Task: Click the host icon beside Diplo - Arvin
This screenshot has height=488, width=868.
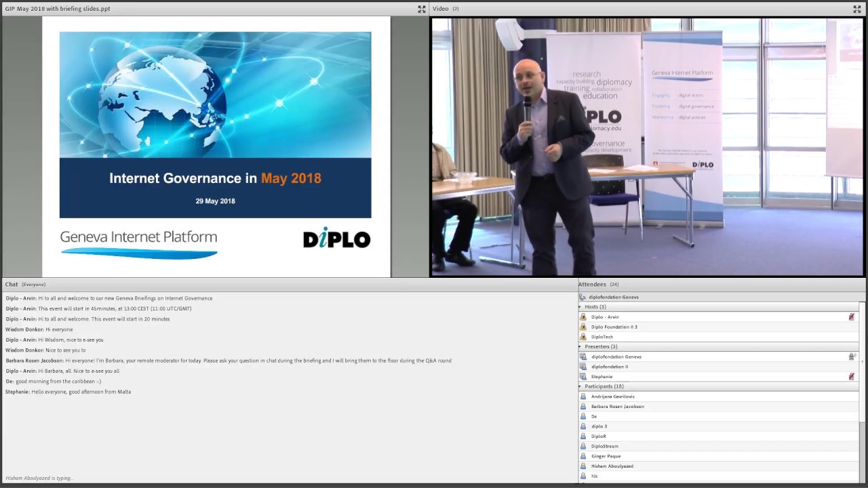Action: click(583, 317)
